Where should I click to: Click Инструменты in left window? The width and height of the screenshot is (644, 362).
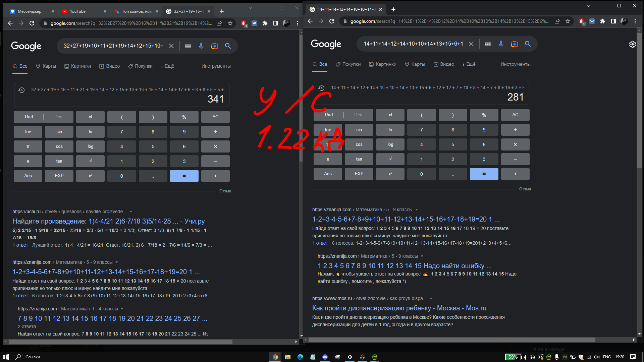[x=216, y=66]
